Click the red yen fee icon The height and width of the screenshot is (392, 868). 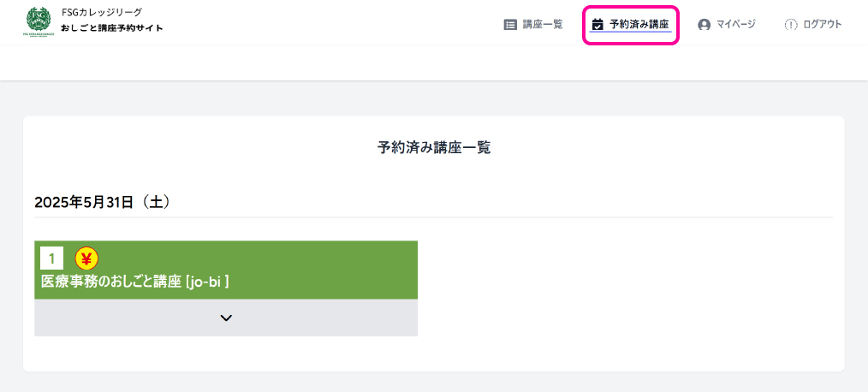coord(86,258)
